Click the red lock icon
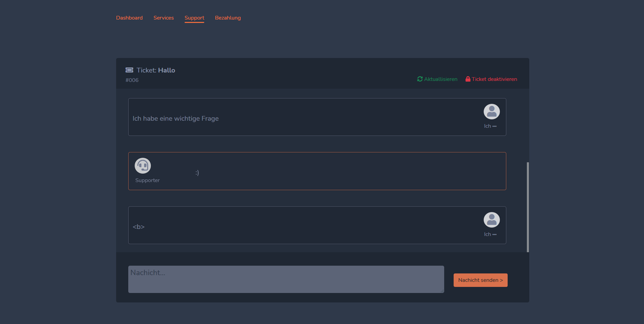Screen dimensions: 644x324 click(x=468, y=79)
